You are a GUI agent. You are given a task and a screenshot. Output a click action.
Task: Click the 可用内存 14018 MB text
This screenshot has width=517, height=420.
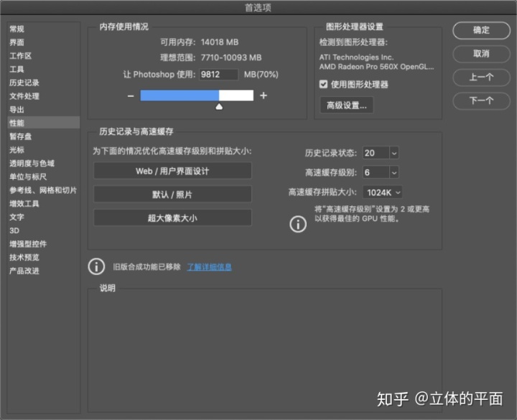coord(199,42)
